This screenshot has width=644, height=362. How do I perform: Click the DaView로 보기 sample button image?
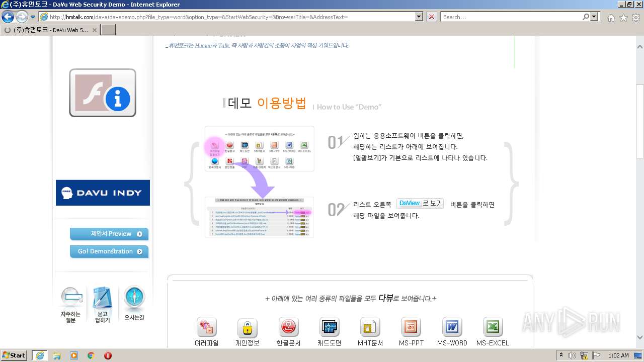(x=420, y=203)
